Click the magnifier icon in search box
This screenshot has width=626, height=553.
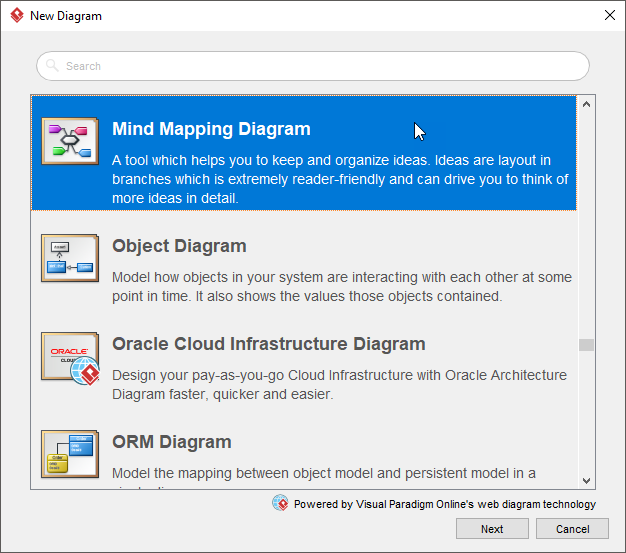click(53, 66)
